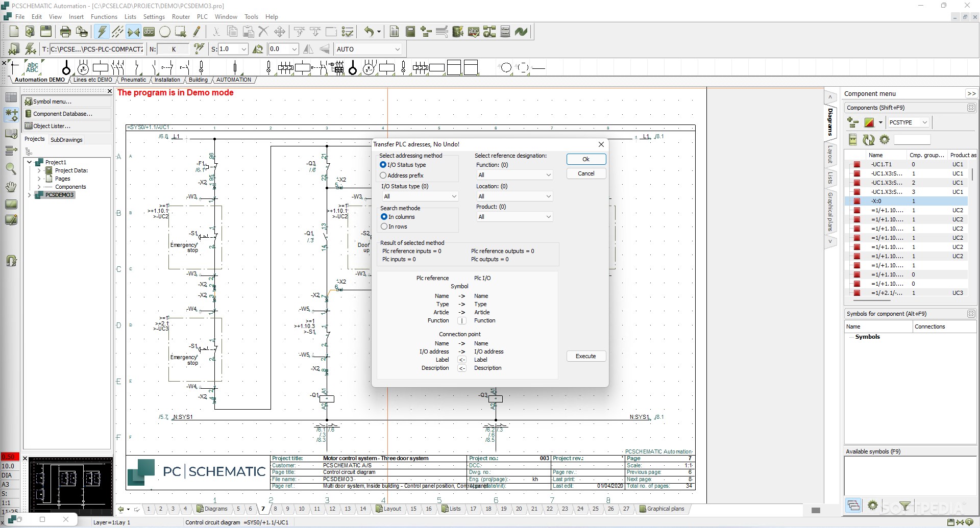Click the rotate symbol icon

click(x=258, y=49)
